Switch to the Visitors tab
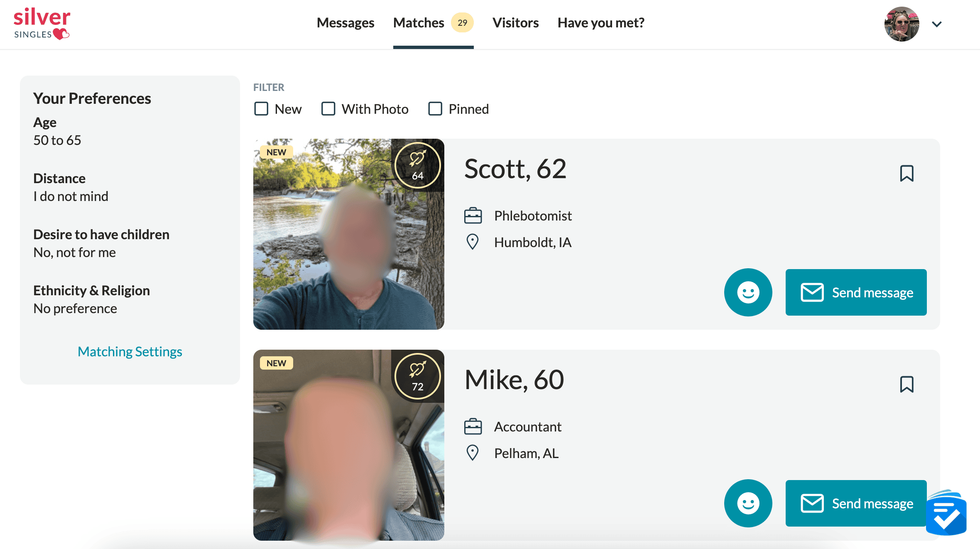This screenshot has width=980, height=549. point(515,22)
